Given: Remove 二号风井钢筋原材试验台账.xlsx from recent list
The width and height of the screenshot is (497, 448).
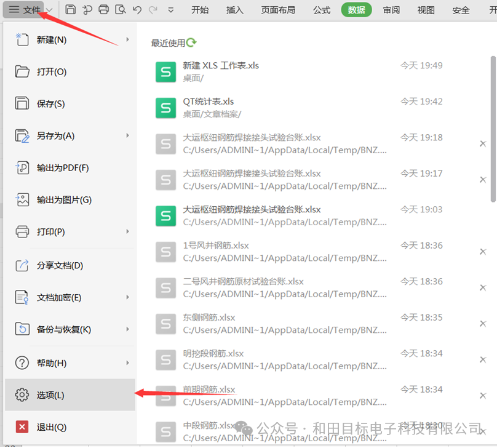Looking at the screenshot, I should click(x=483, y=288).
